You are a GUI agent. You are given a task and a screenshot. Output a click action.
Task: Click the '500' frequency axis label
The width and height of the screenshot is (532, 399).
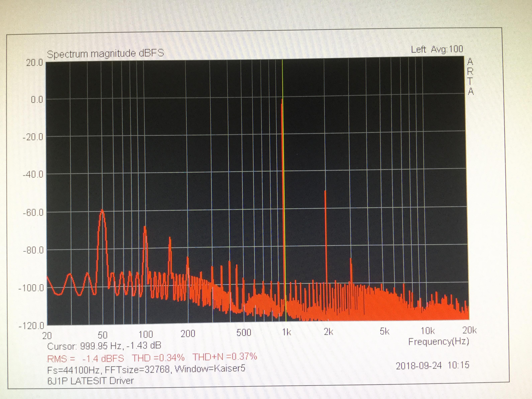coord(244,333)
